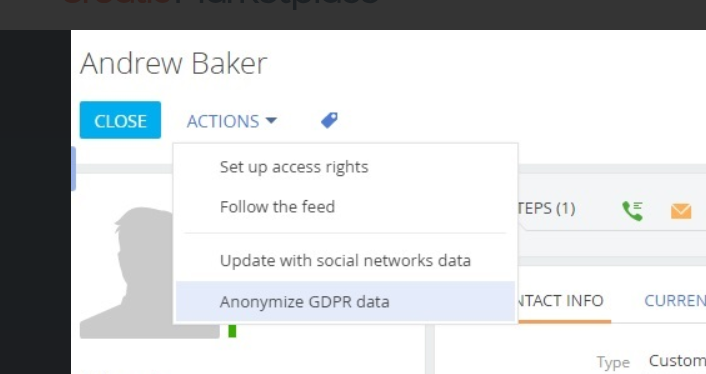The height and width of the screenshot is (374, 706).
Task: Select Update with social networks data
Action: (345, 261)
